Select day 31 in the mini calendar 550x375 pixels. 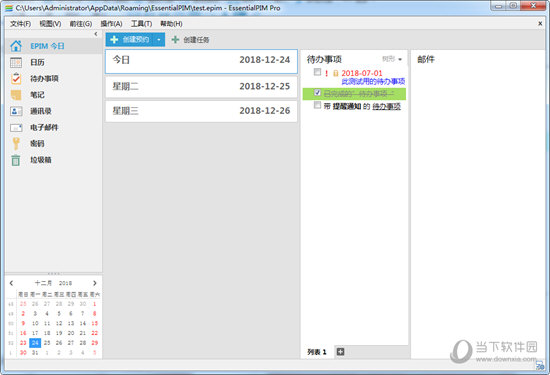pos(35,352)
